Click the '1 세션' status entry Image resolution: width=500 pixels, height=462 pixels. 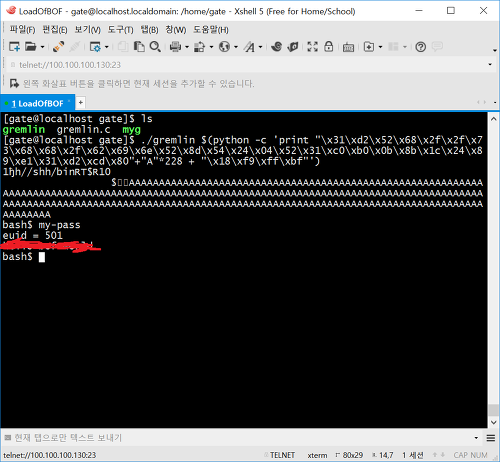point(413,455)
